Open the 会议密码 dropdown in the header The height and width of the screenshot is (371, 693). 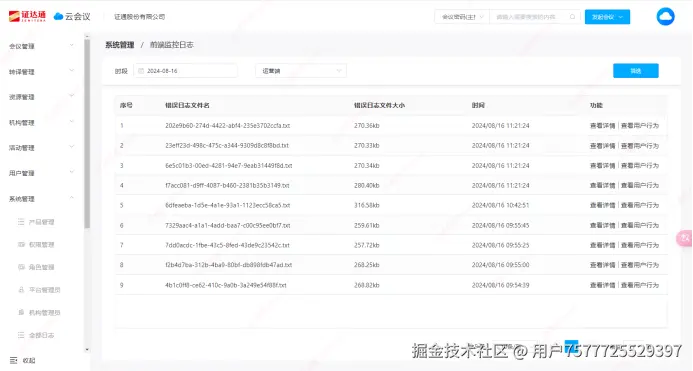(x=462, y=17)
